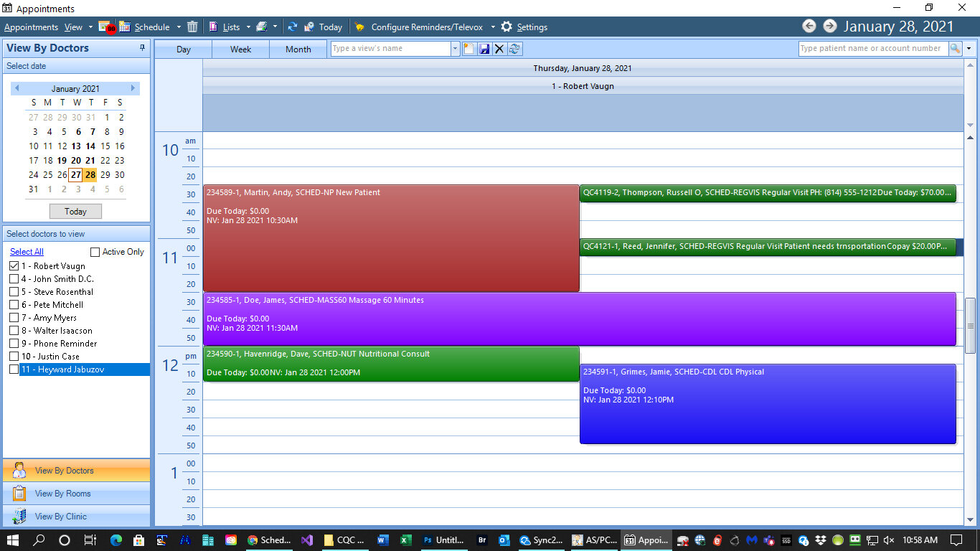Click the Type a view's name field

[391, 49]
